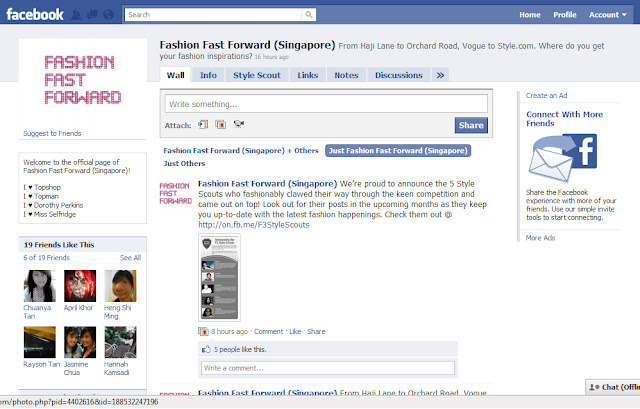640x409 pixels.
Task: Open the Notes tab
Action: click(346, 75)
